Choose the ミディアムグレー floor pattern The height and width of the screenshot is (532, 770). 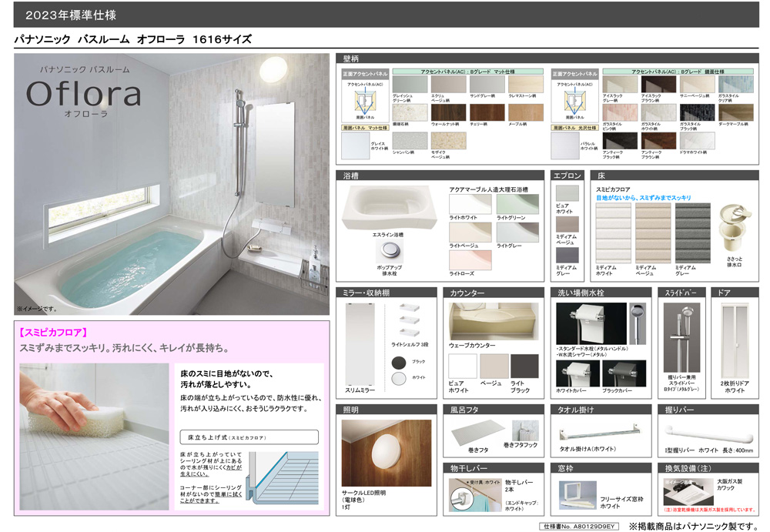pyautogui.click(x=693, y=233)
